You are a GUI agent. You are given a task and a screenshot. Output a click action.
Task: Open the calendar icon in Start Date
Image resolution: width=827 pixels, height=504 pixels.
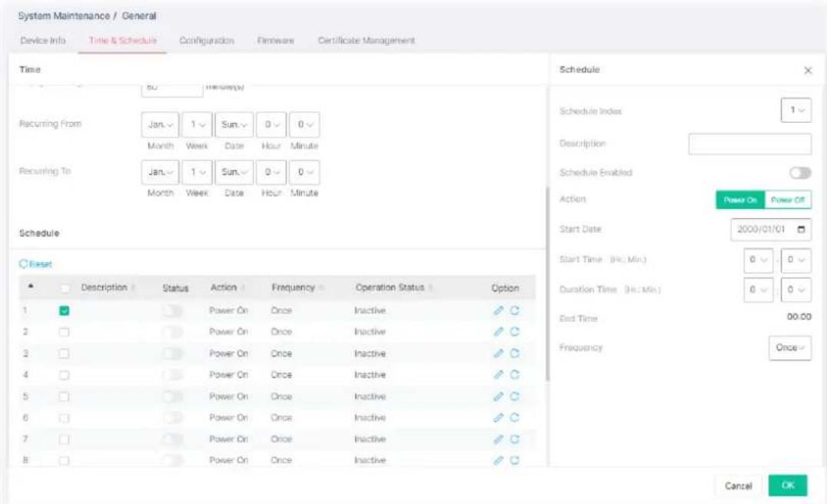click(x=801, y=229)
